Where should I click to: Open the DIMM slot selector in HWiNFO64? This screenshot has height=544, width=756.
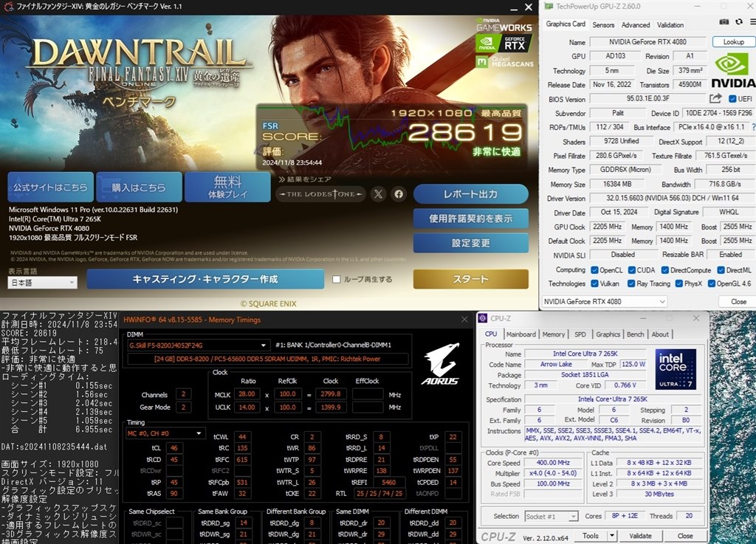coord(262,345)
